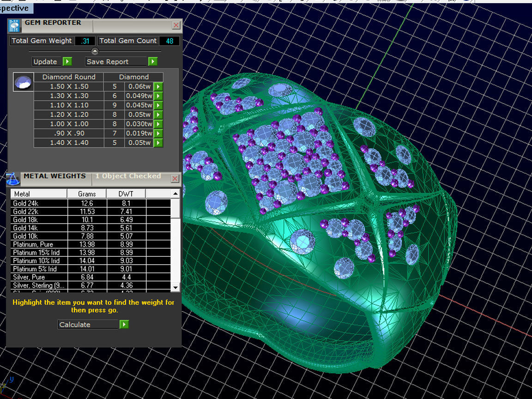Click the Perspective viewport label
Screen dimensions: 532x399
[x=16, y=8]
